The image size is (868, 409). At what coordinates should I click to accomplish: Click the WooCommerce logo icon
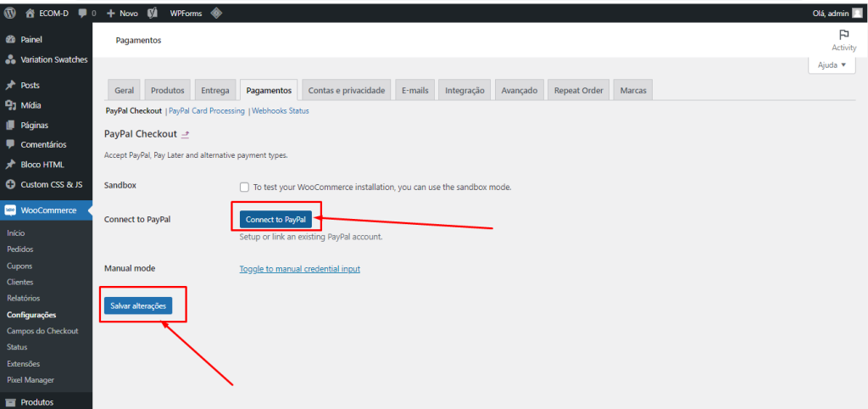click(x=10, y=210)
